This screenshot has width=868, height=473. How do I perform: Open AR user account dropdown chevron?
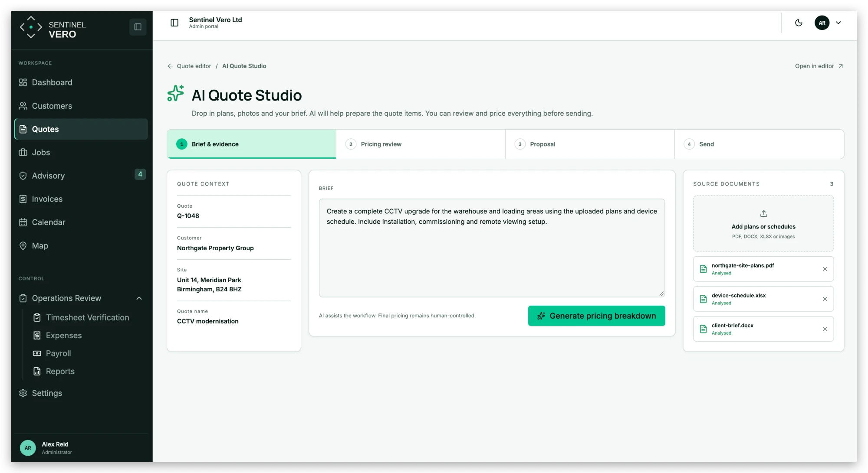click(838, 23)
